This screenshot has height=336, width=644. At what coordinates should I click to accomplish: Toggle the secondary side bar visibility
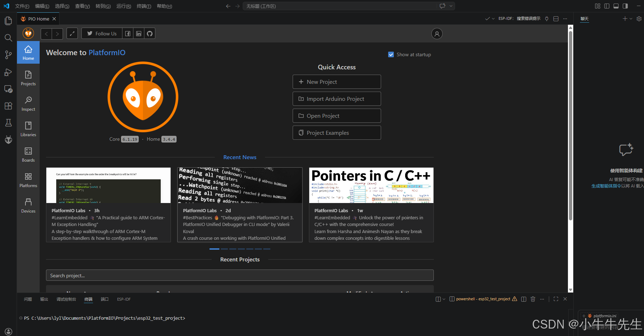point(625,6)
